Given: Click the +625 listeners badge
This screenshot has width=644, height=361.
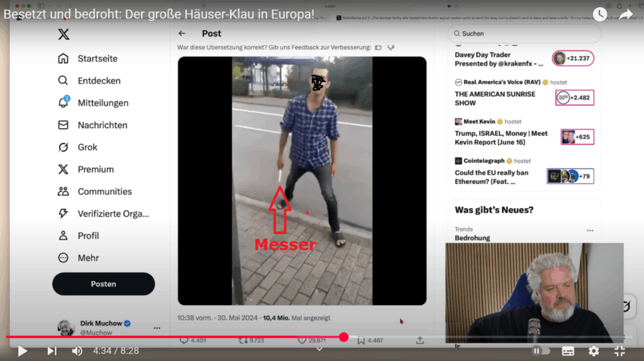Looking at the screenshot, I should 577,136.
